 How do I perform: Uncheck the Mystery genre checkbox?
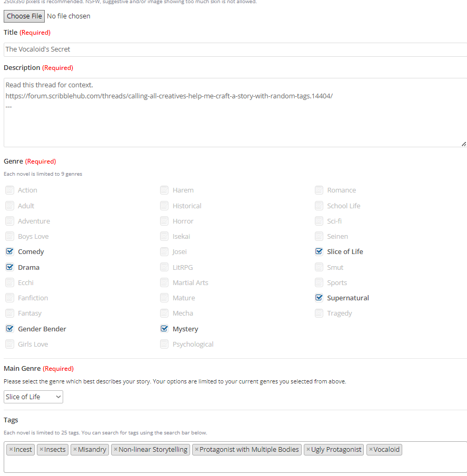pyautogui.click(x=164, y=329)
